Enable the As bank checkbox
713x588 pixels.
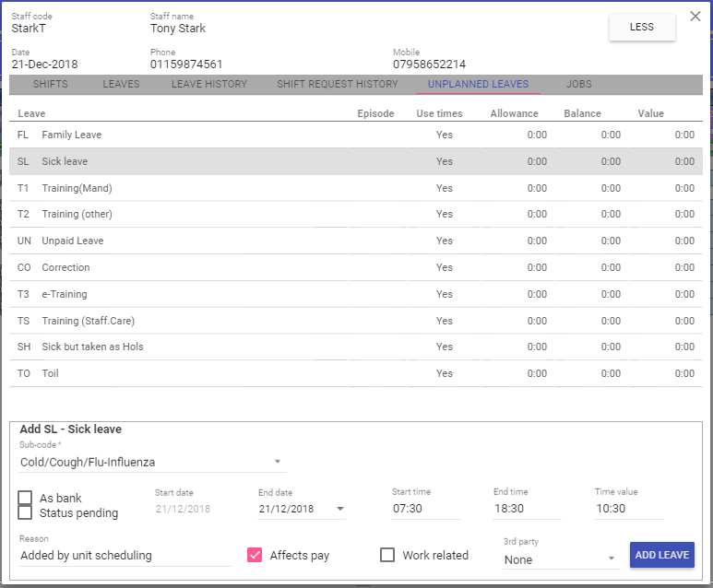(x=26, y=499)
